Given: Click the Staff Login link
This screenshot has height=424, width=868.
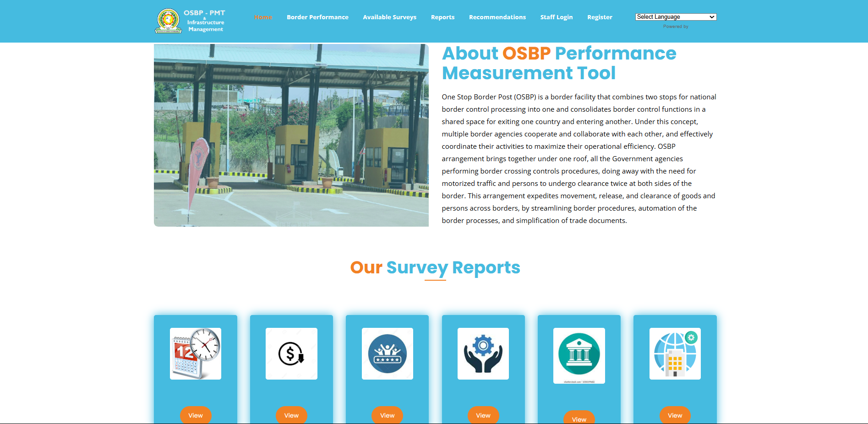Looking at the screenshot, I should [x=556, y=17].
